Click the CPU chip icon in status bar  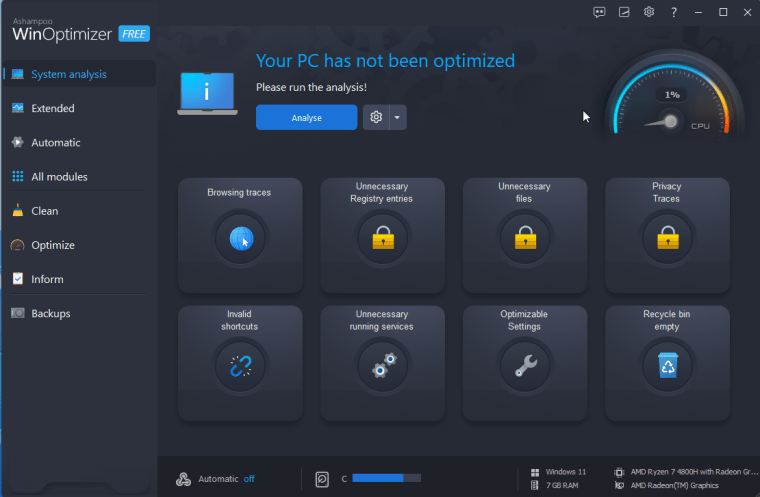[619, 472]
